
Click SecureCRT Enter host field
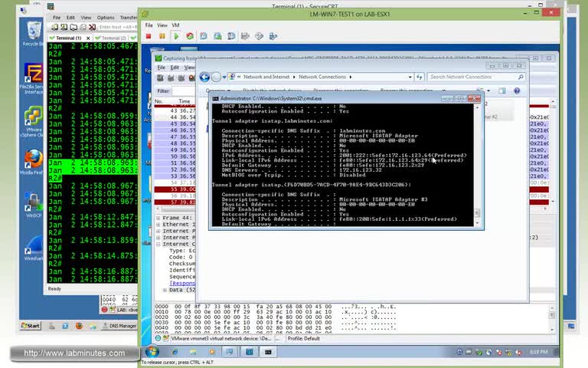pyautogui.click(x=118, y=27)
